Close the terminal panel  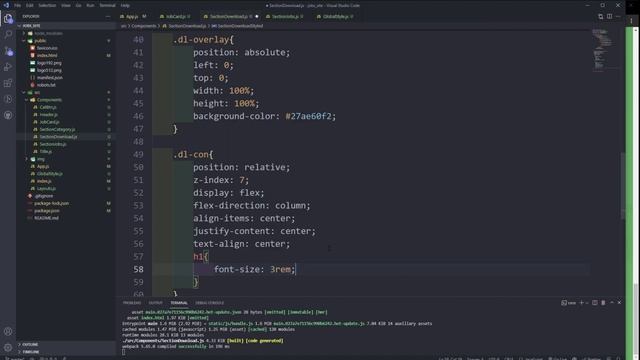pos(620,303)
